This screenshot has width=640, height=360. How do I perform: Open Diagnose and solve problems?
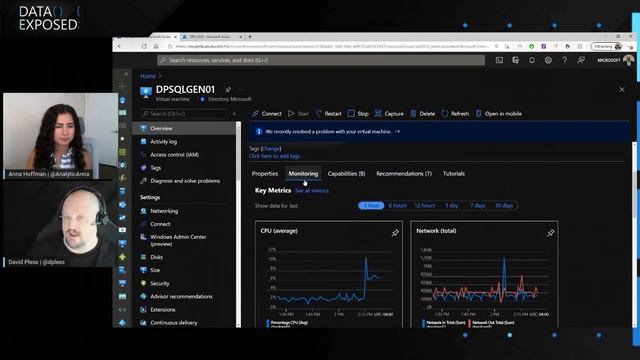click(184, 181)
